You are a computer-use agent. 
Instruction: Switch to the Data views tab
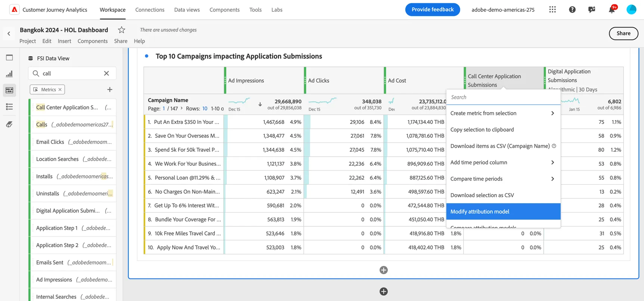click(x=187, y=10)
